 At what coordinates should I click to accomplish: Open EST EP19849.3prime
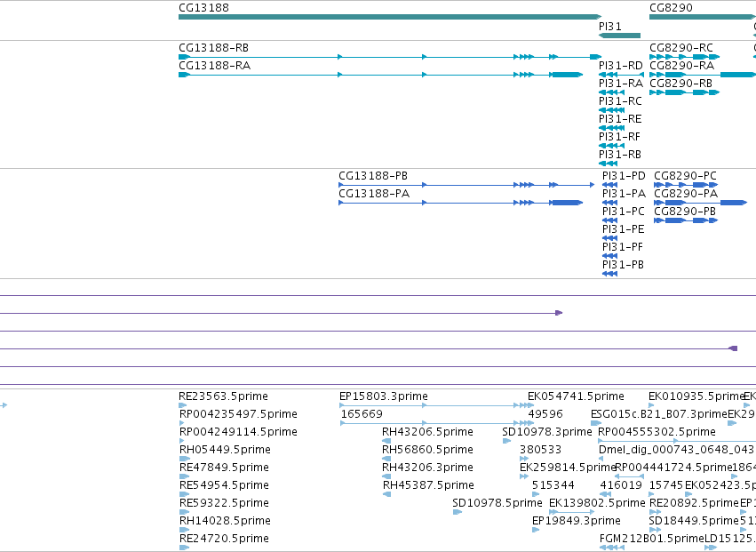577,521
